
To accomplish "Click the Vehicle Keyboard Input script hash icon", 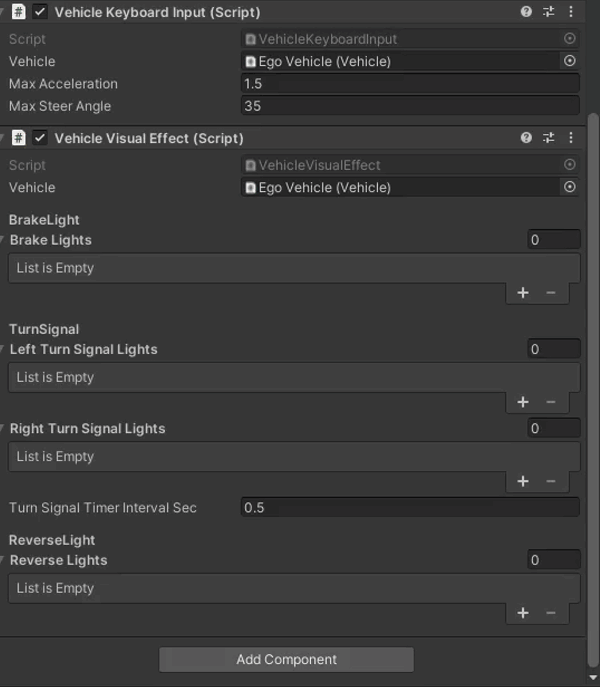I will click(18, 11).
